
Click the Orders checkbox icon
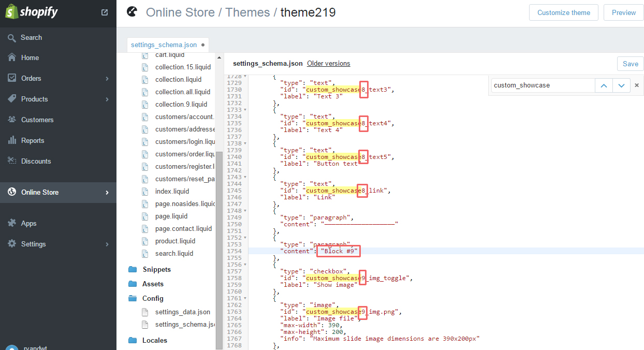[x=12, y=78]
